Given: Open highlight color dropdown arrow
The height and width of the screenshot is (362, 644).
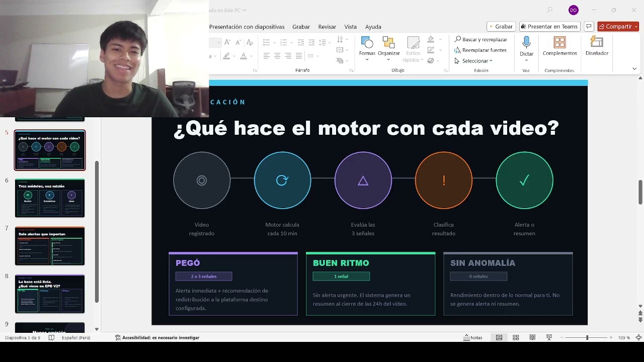Looking at the screenshot, I should click(x=234, y=56).
